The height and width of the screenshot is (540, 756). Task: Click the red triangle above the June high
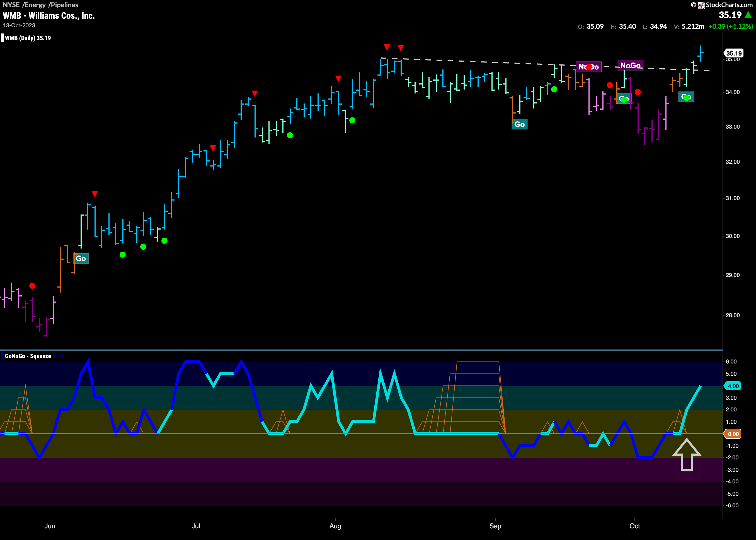pos(95,194)
